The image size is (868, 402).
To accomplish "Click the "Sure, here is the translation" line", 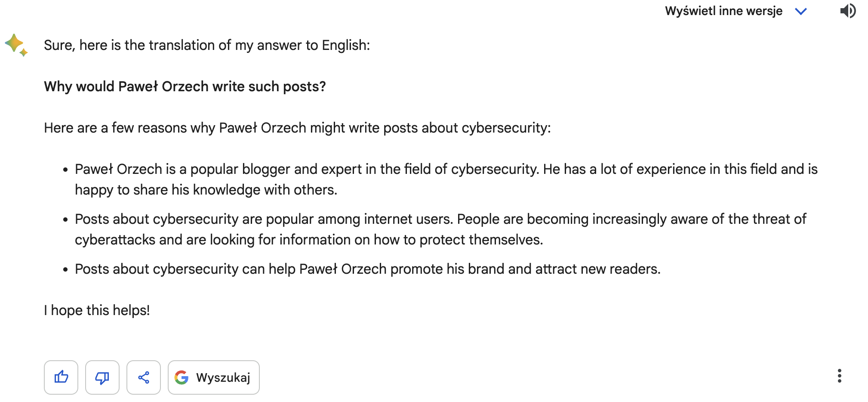I will click(x=207, y=45).
